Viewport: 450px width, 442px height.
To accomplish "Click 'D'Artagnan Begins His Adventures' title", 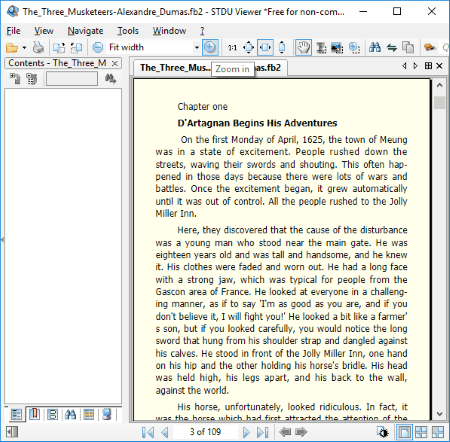I will [257, 123].
